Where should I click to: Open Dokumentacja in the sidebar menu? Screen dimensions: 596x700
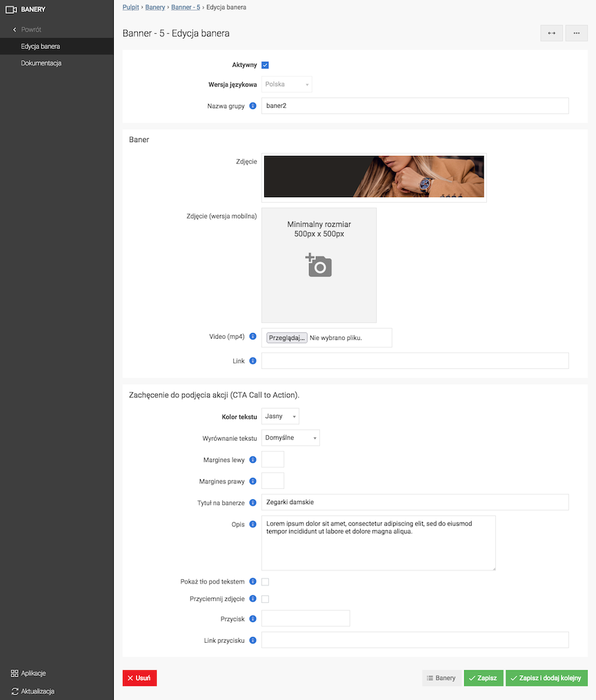[57, 63]
